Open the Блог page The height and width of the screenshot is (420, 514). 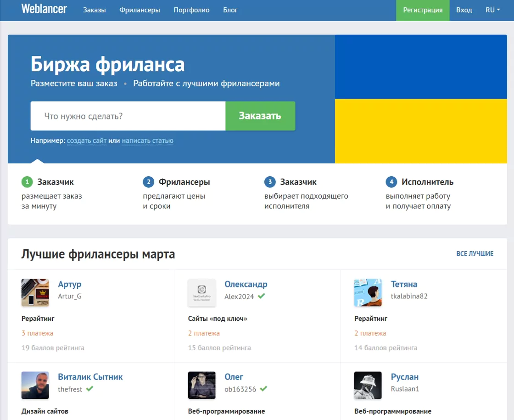tap(230, 10)
